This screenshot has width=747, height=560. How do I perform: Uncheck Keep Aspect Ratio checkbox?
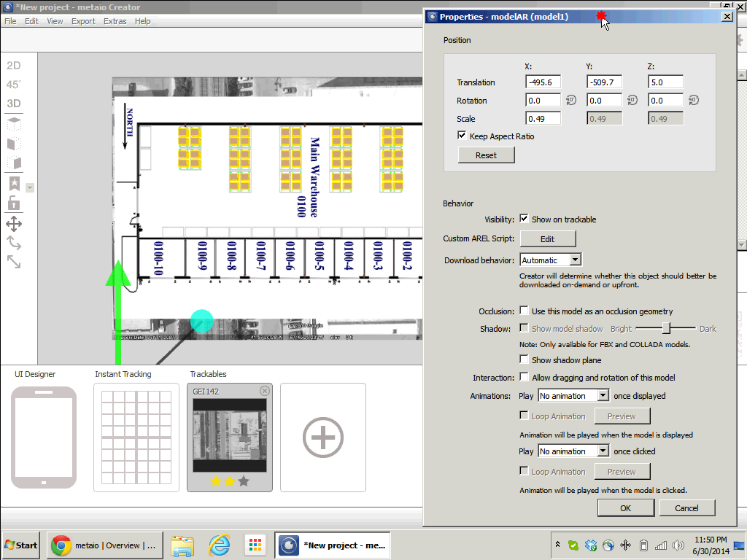462,136
